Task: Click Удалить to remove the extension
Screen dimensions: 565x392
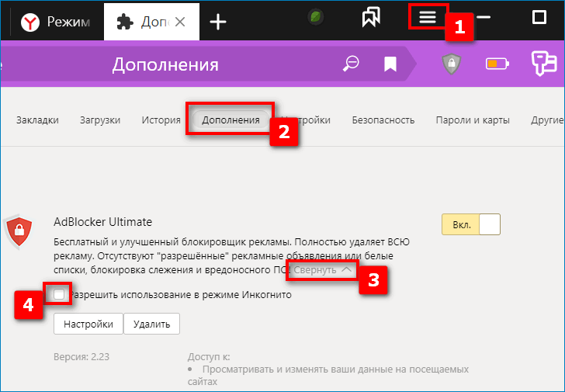Action: coord(151,324)
